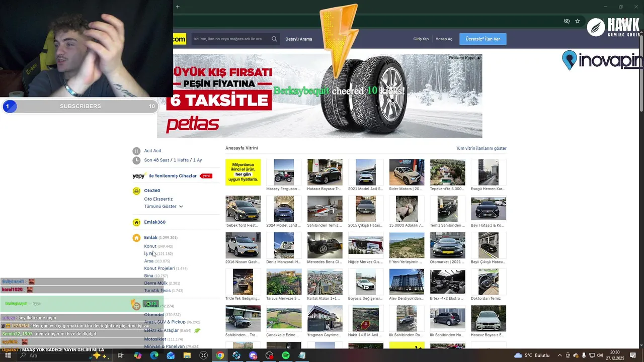Click the volume icon in system tray

click(600, 355)
